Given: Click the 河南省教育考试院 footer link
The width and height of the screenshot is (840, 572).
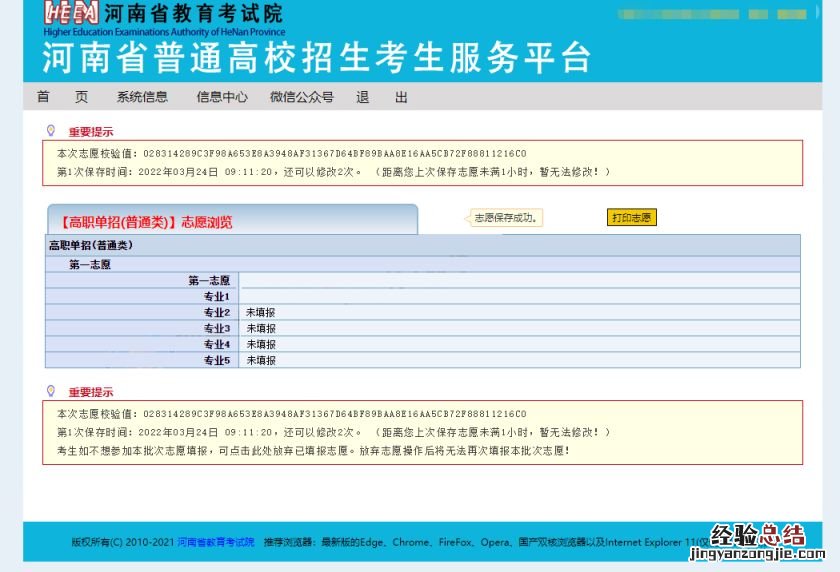Looking at the screenshot, I should [216, 542].
